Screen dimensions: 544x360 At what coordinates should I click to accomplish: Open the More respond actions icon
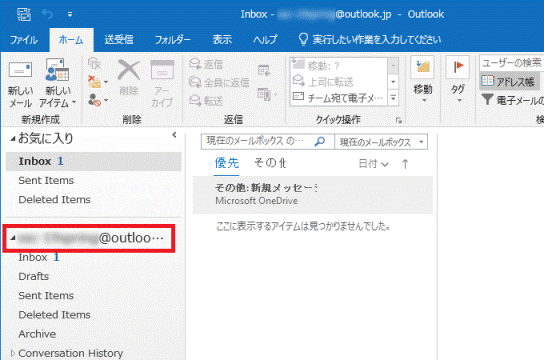click(267, 94)
